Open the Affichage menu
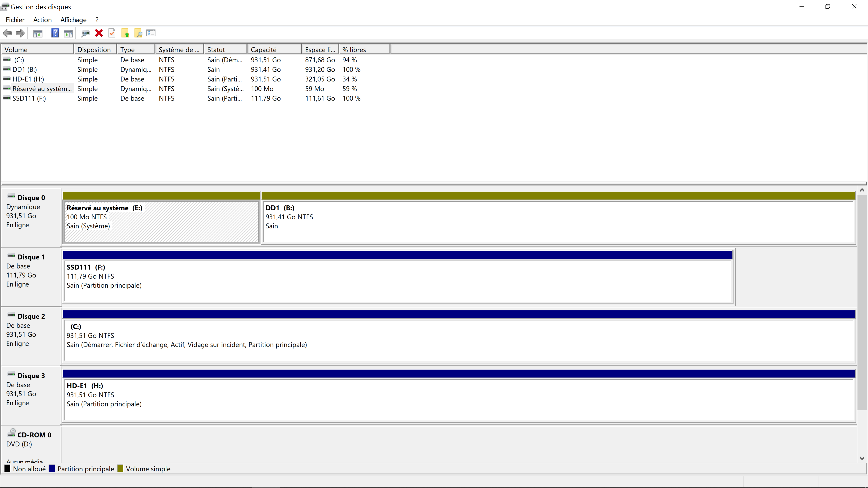This screenshot has width=868, height=488. click(x=73, y=20)
